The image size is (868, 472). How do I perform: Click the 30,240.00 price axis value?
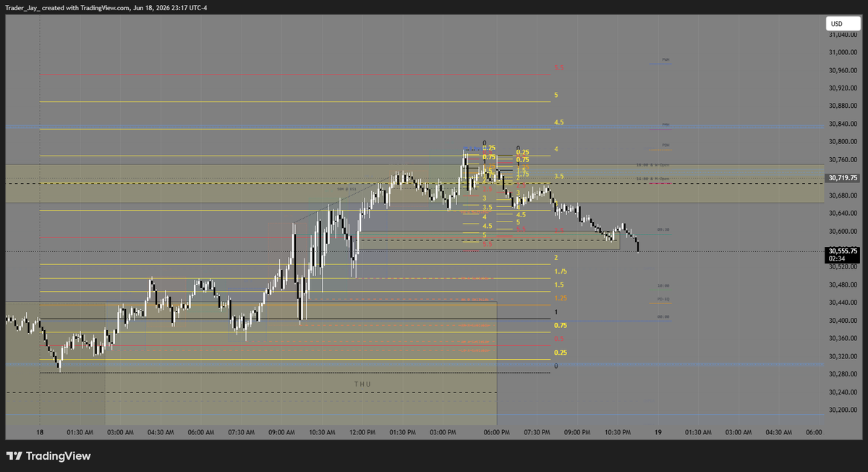843,392
